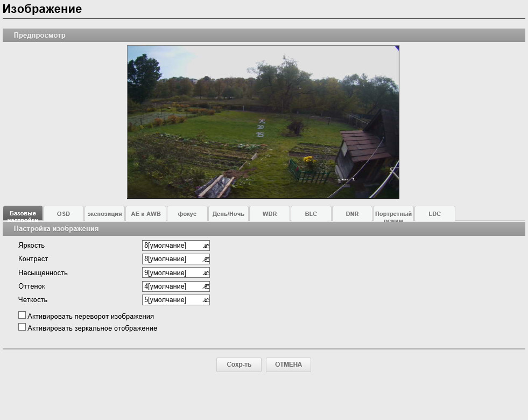Viewport: 528px width, 420px height.
Task: Click the camera preview image
Action: tap(263, 122)
